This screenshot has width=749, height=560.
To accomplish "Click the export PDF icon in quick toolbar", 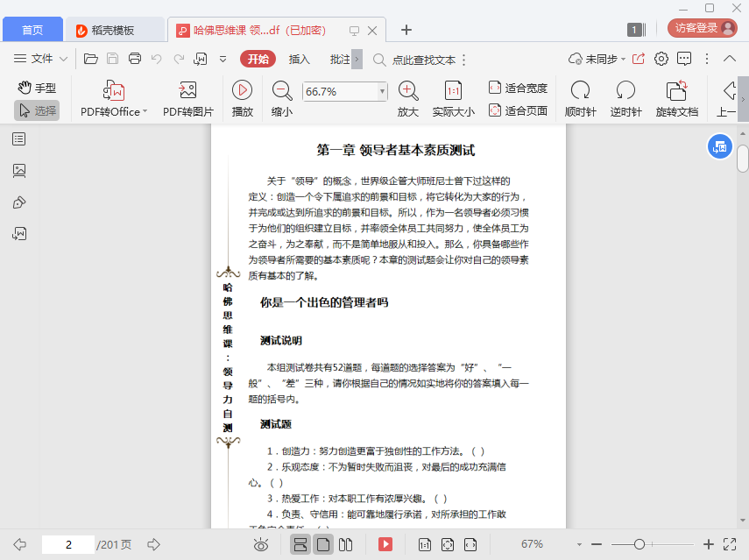I will (x=200, y=59).
